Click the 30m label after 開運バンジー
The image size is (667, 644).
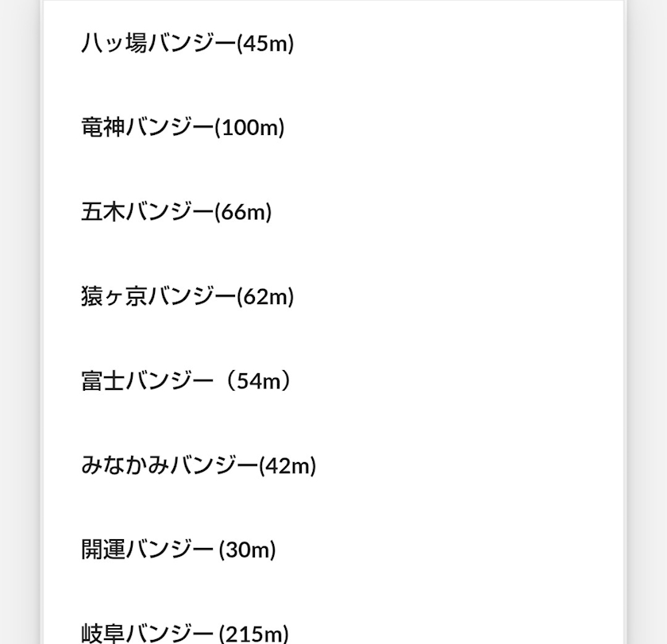point(248,550)
